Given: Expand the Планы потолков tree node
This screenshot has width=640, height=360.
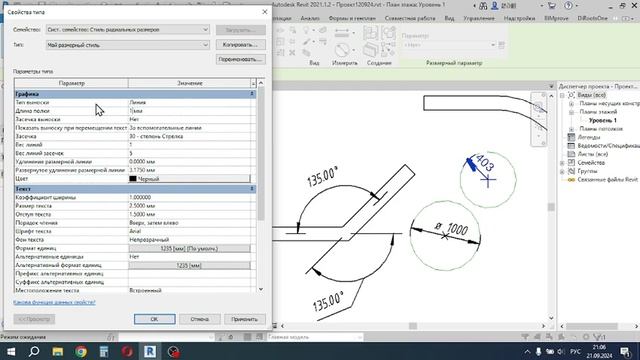Looking at the screenshot, I should [571, 129].
